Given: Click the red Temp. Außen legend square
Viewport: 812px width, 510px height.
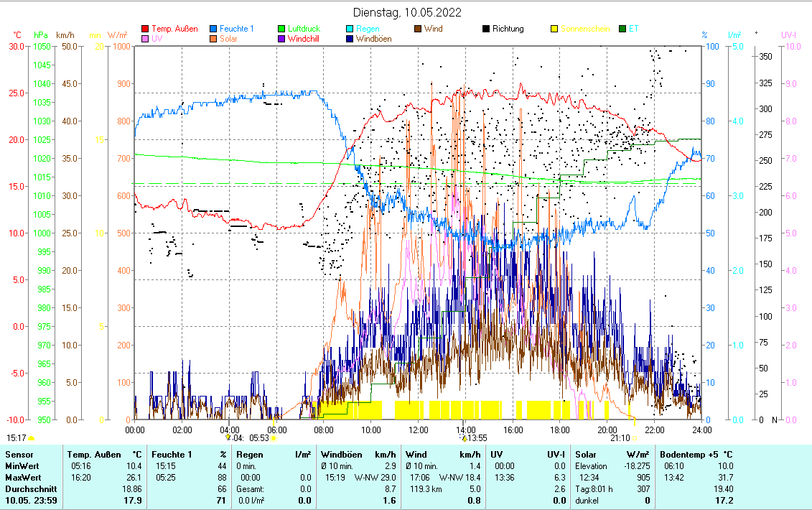Looking at the screenshot, I should click(x=146, y=29).
